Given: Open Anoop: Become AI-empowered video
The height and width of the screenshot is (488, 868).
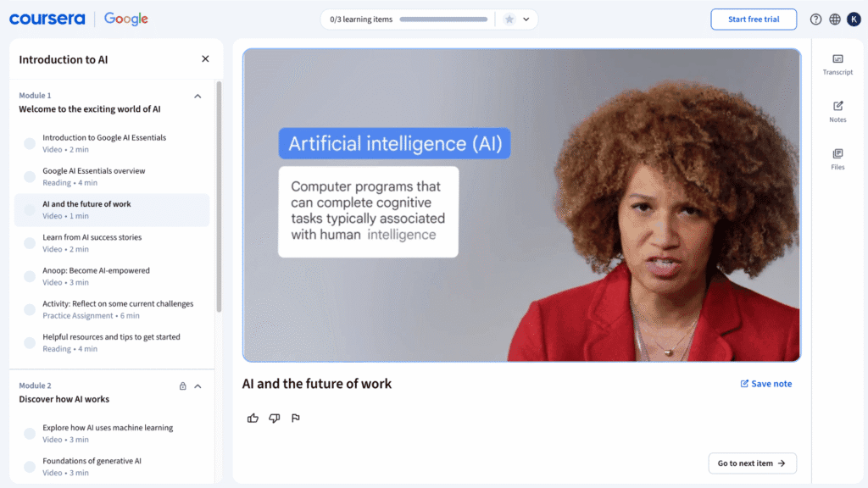Looking at the screenshot, I should [x=113, y=276].
